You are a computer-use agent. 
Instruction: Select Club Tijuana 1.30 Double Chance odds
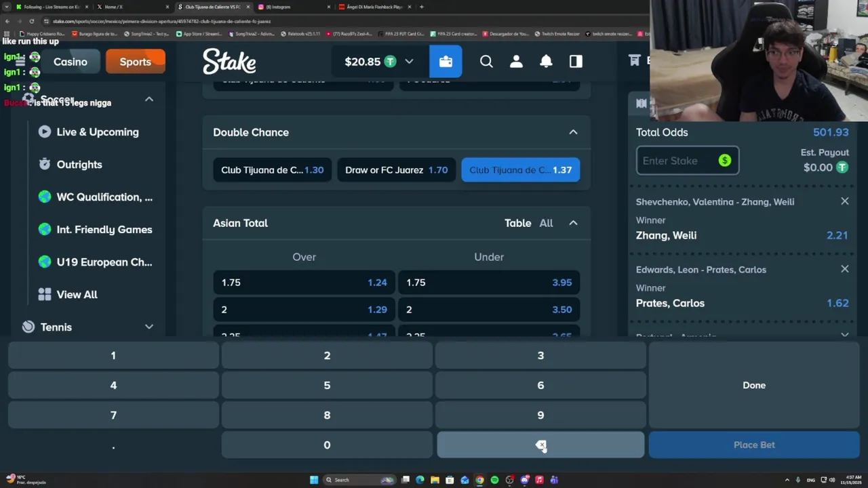pyautogui.click(x=272, y=170)
